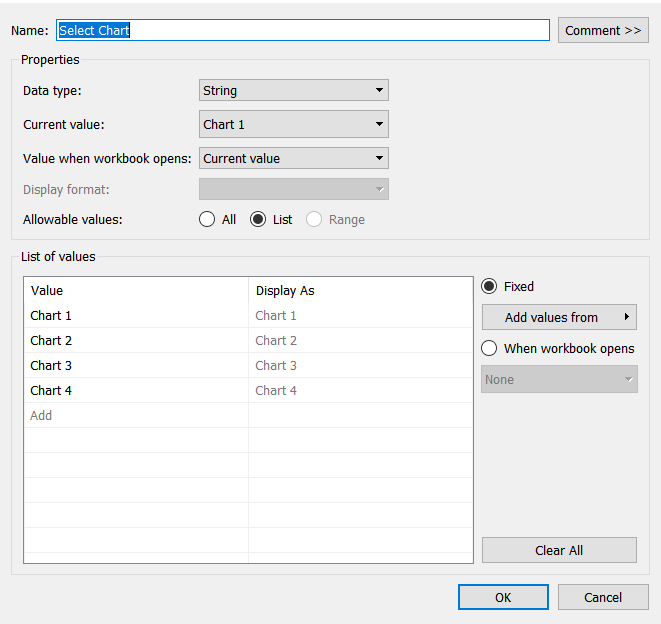Click the Clear All button

click(x=559, y=550)
